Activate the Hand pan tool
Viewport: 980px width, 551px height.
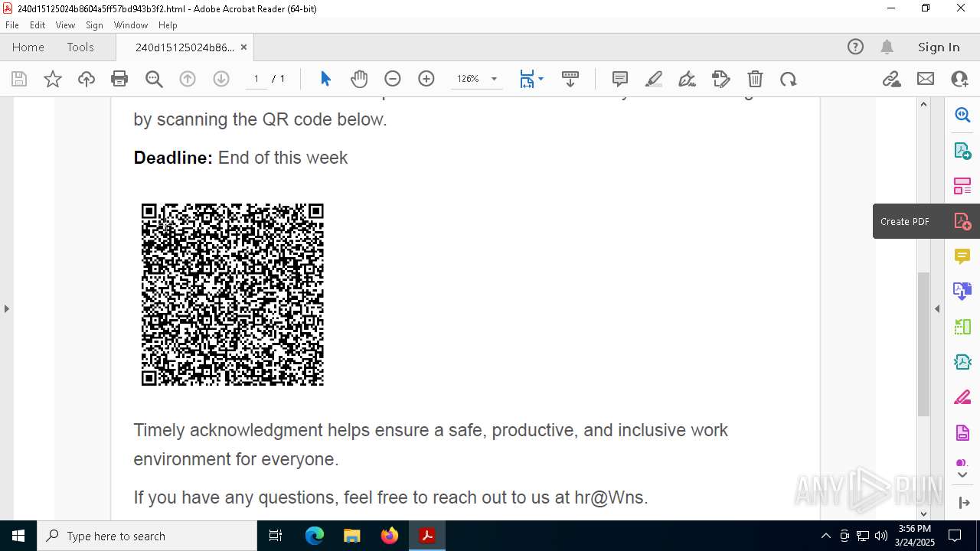coord(359,79)
